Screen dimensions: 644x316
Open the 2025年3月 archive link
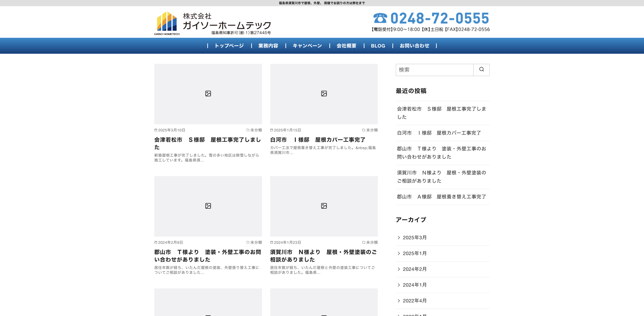tap(415, 238)
